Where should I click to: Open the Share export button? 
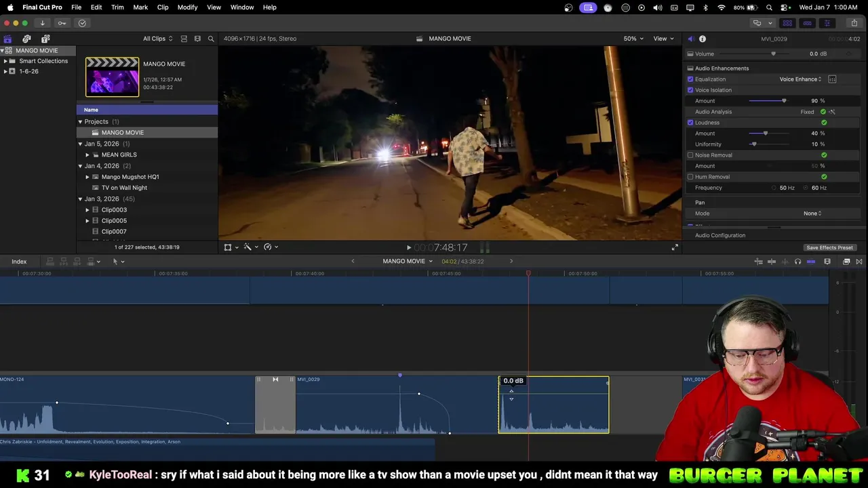[x=854, y=23]
